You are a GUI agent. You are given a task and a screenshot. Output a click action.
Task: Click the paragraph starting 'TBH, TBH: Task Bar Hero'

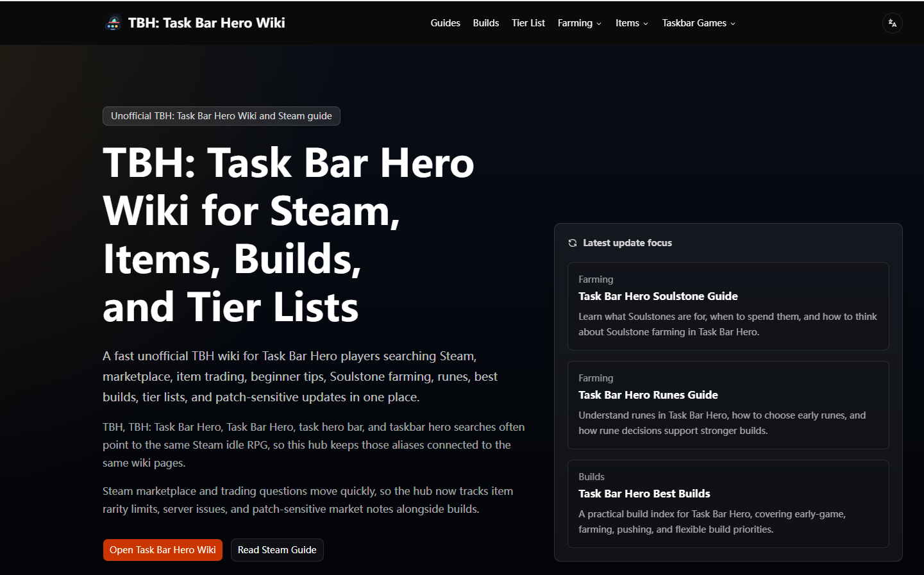[314, 445]
